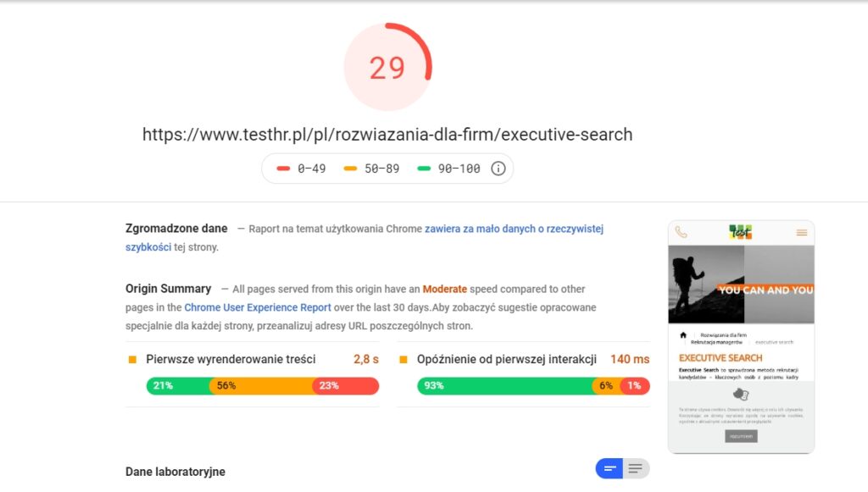Click the phone icon in the page preview
The width and height of the screenshot is (868, 492).
point(681,232)
